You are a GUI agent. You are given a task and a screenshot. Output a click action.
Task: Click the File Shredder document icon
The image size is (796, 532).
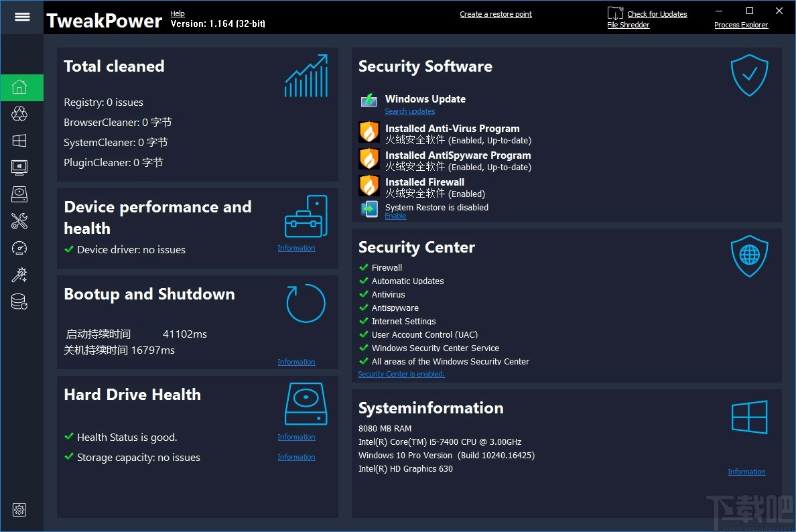pyautogui.click(x=615, y=13)
